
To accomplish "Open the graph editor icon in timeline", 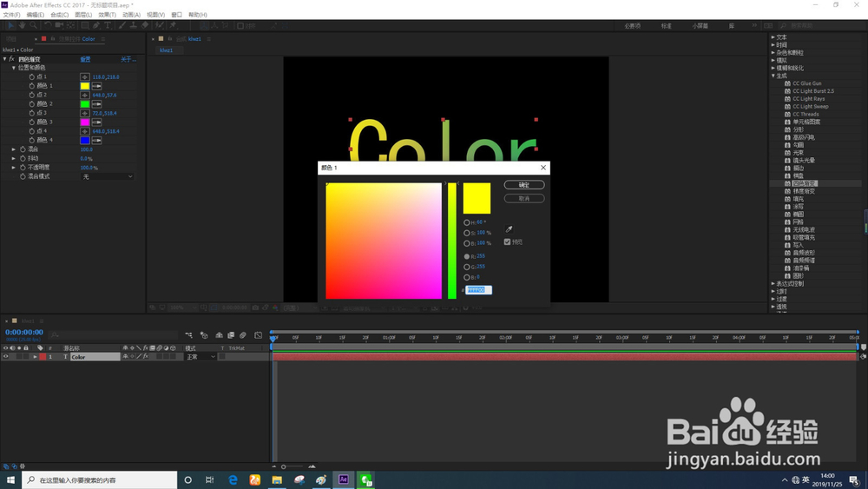I will tap(258, 335).
